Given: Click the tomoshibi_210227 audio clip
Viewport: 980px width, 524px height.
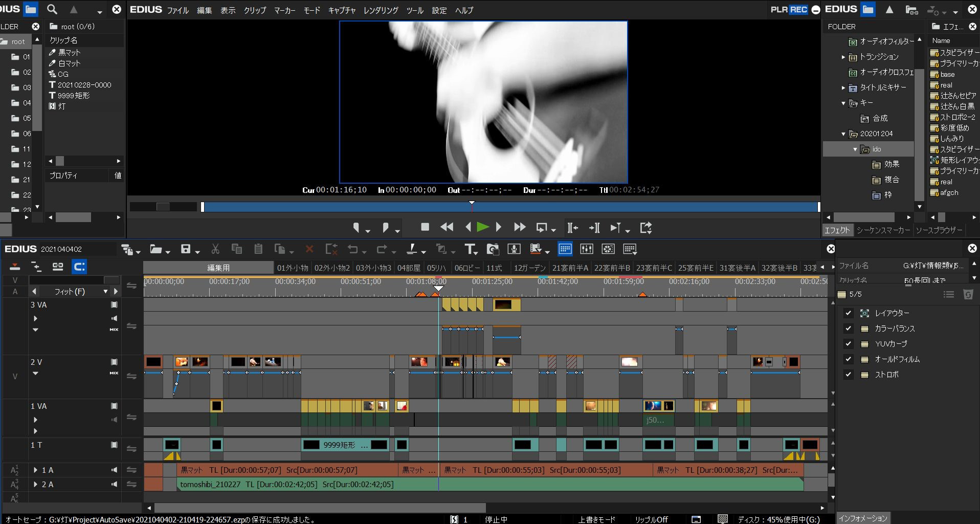Looking at the screenshot, I should tap(489, 484).
